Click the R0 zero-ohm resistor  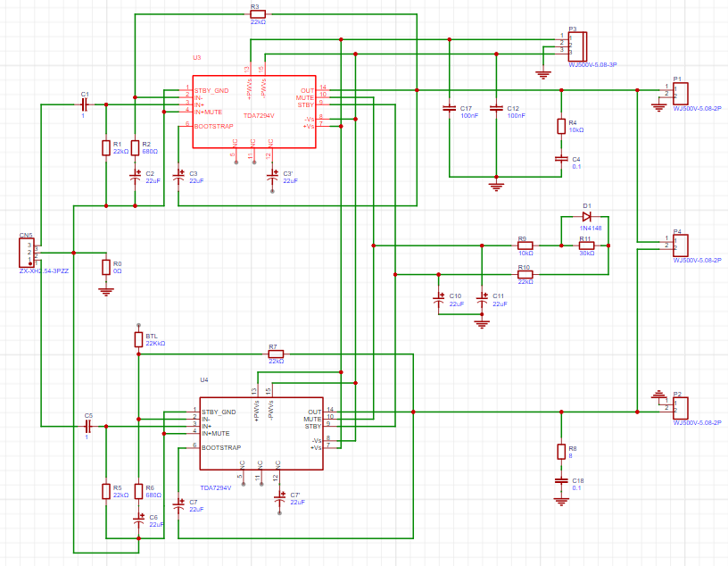coord(106,267)
